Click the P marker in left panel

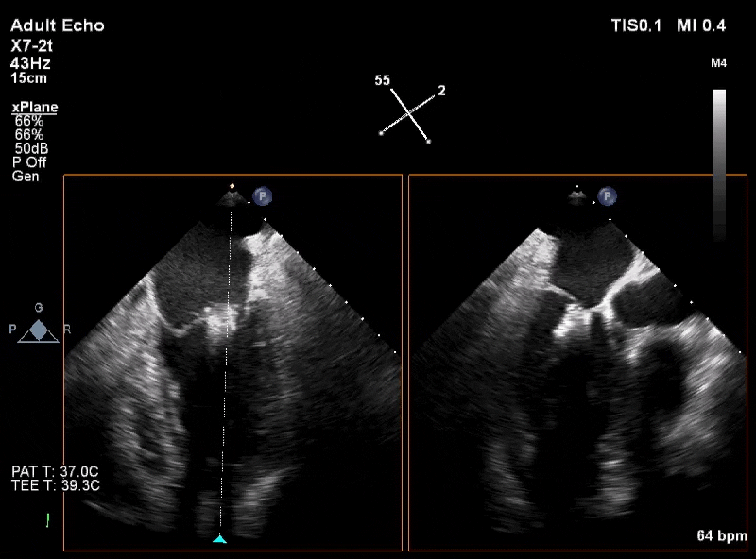[x=263, y=196]
